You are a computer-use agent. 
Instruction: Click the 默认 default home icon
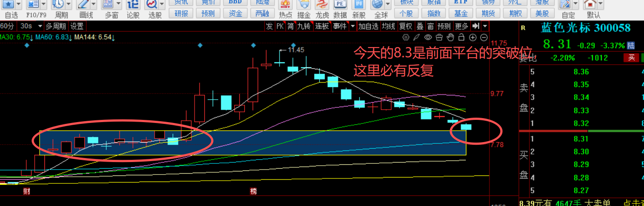click(x=590, y=4)
